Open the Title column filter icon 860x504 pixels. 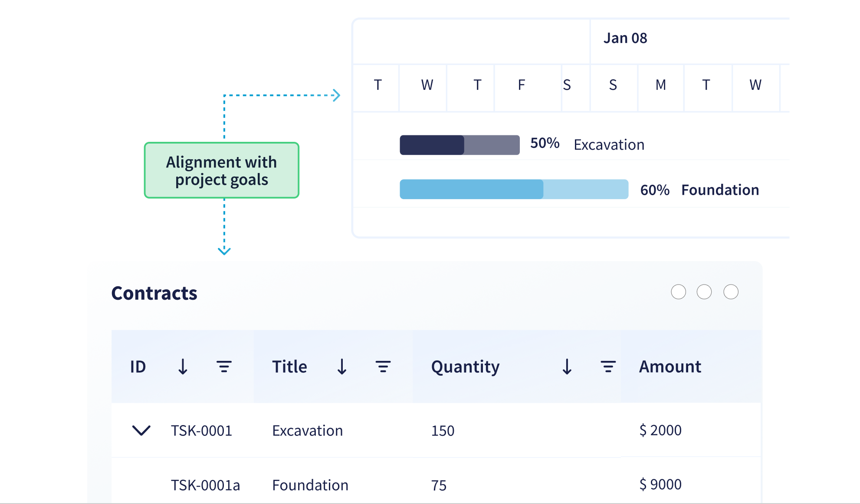(x=383, y=367)
